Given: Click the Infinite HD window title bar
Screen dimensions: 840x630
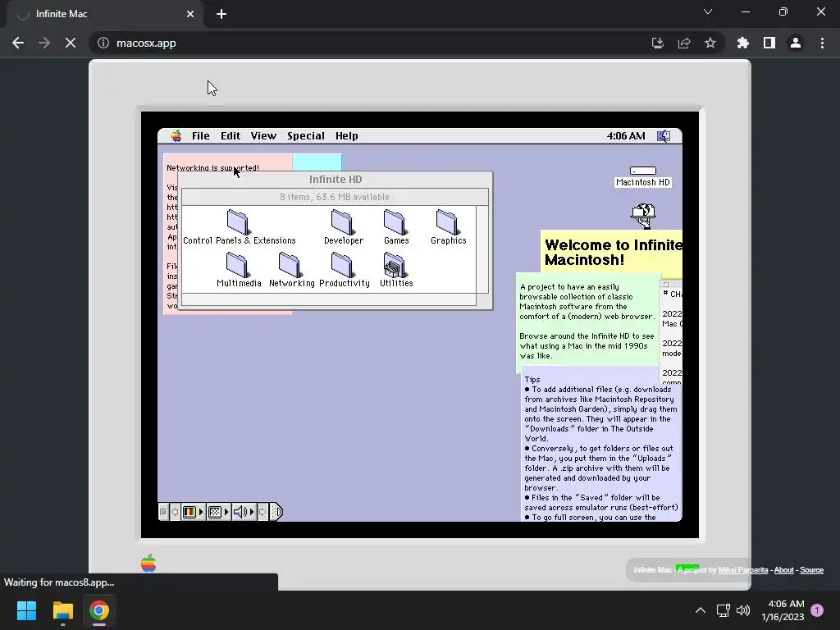Looking at the screenshot, I should pyautogui.click(x=336, y=180).
